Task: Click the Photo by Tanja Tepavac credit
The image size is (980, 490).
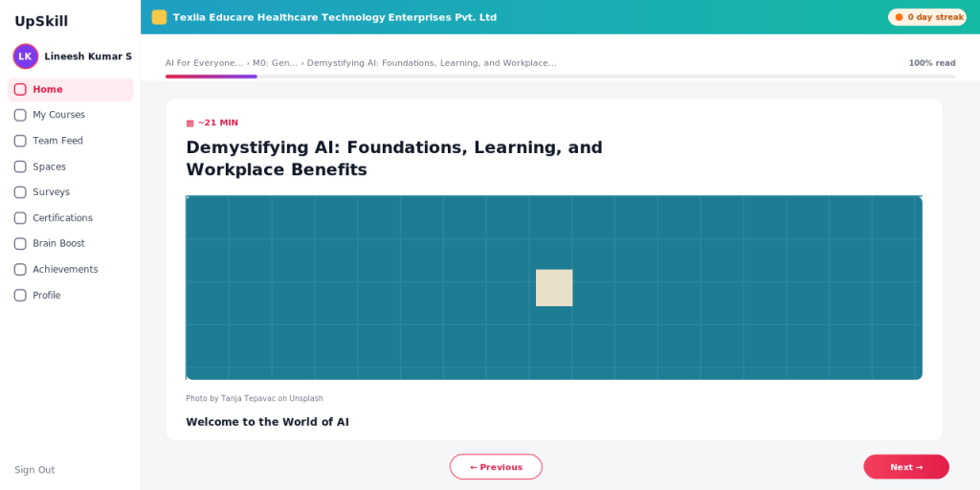Action: [x=255, y=399]
